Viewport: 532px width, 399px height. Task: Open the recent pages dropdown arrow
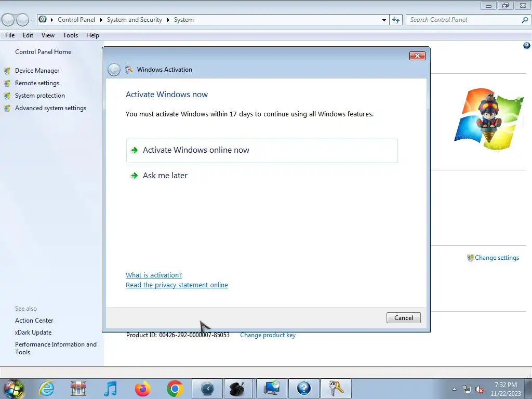tap(33, 20)
